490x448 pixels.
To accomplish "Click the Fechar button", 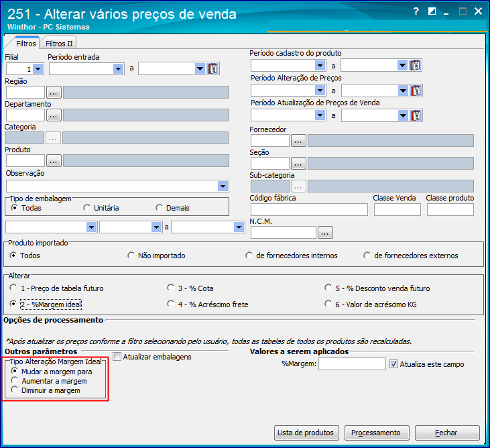I will pos(447,433).
